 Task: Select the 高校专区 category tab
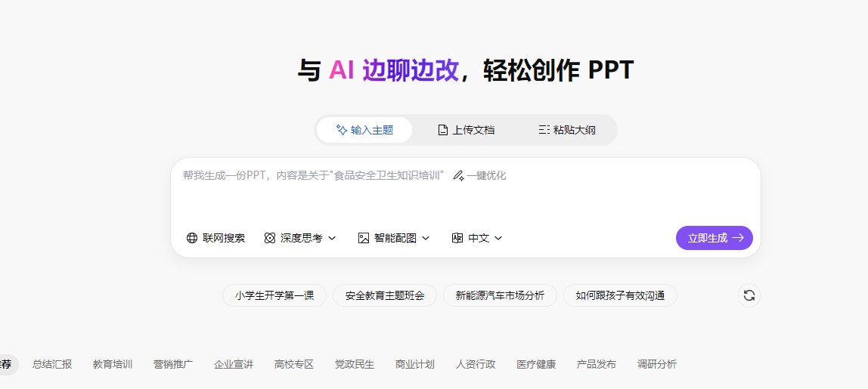(x=294, y=364)
